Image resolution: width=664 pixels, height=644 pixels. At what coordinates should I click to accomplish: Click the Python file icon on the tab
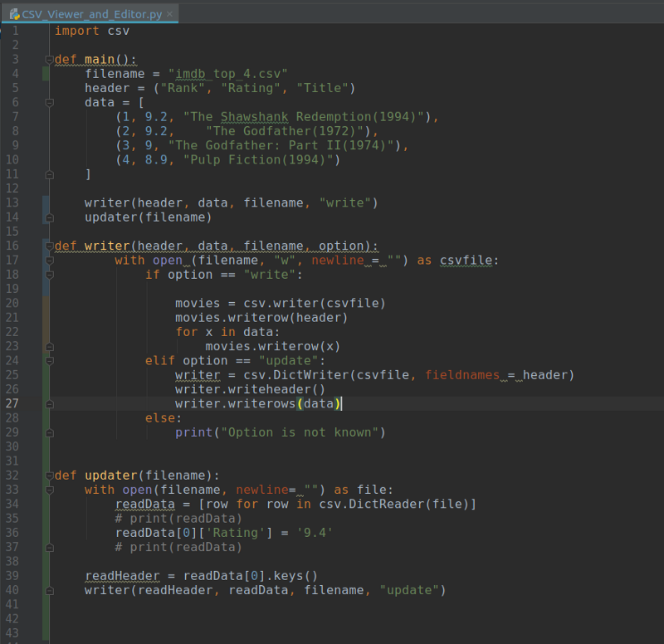pyautogui.click(x=15, y=14)
